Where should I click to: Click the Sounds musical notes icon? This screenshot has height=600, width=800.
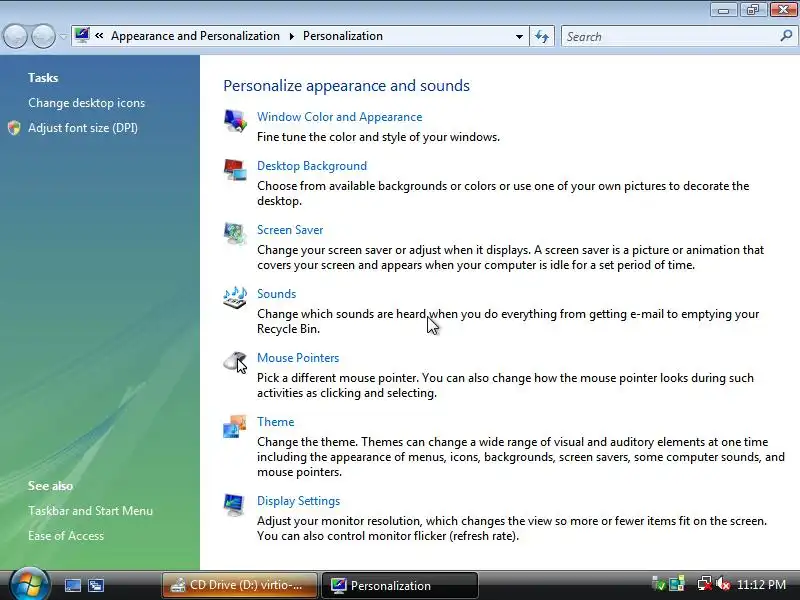coord(235,297)
